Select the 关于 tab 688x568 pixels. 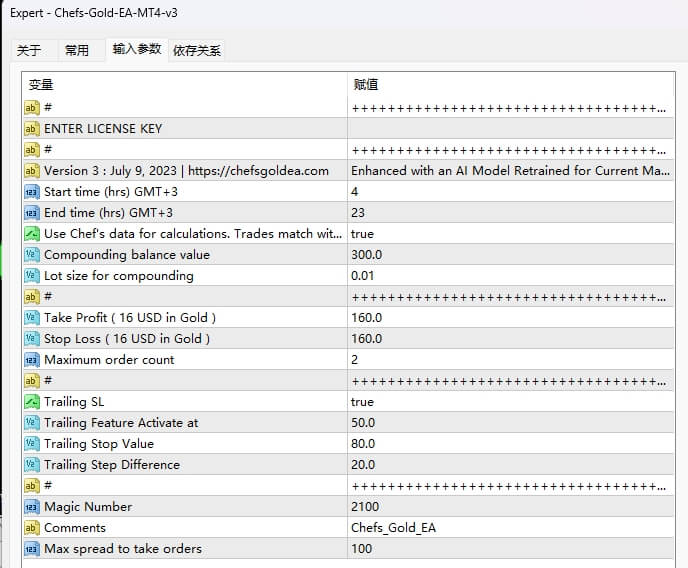coord(30,50)
